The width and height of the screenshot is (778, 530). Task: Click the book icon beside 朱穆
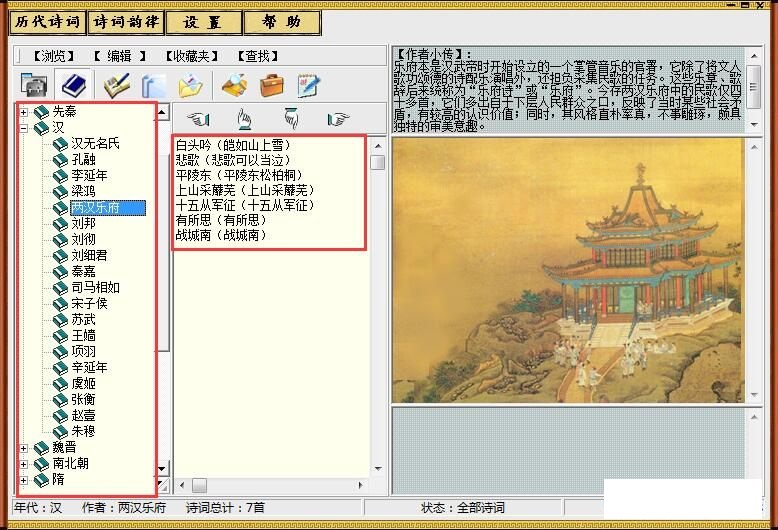click(61, 432)
